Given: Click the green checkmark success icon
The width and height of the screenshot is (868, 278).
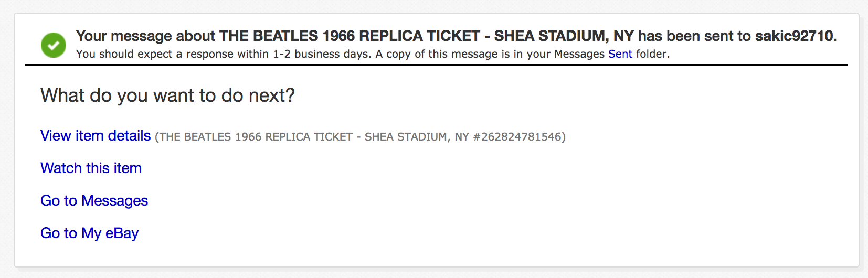Looking at the screenshot, I should click(x=54, y=45).
